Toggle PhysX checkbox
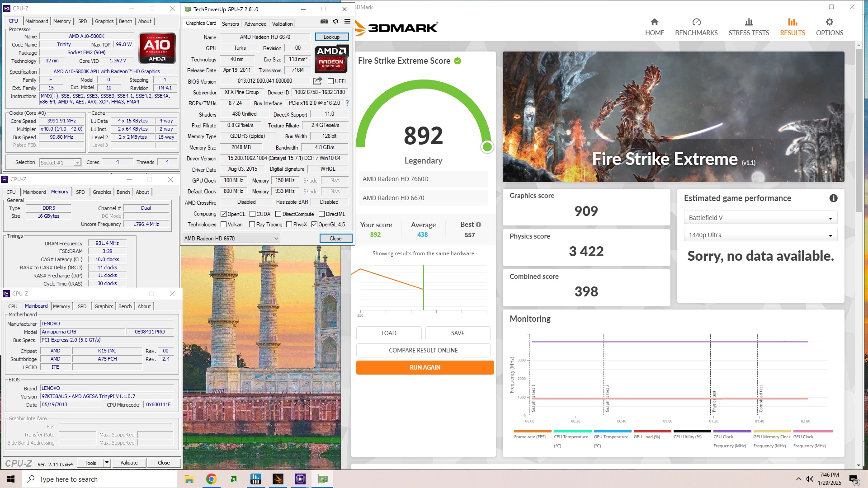Image resolution: width=868 pixels, height=488 pixels. tap(289, 225)
